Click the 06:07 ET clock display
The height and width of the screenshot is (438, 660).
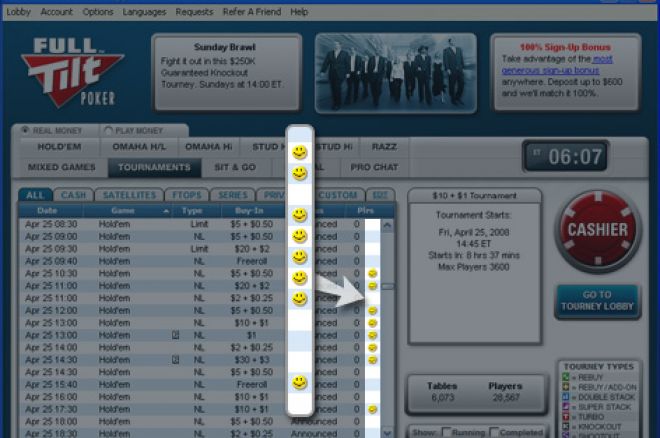(x=566, y=157)
